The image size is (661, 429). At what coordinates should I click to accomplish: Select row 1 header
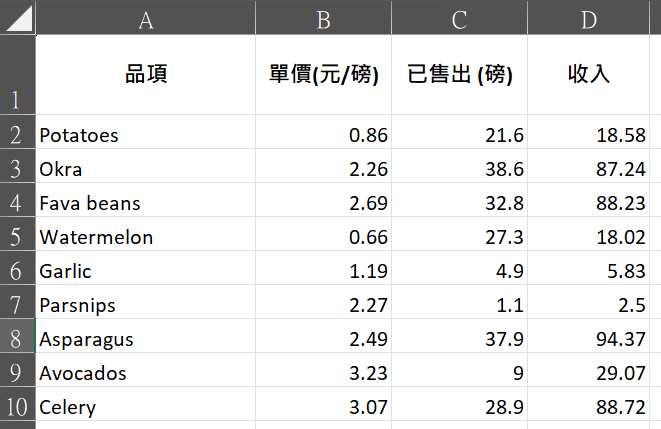tap(17, 75)
